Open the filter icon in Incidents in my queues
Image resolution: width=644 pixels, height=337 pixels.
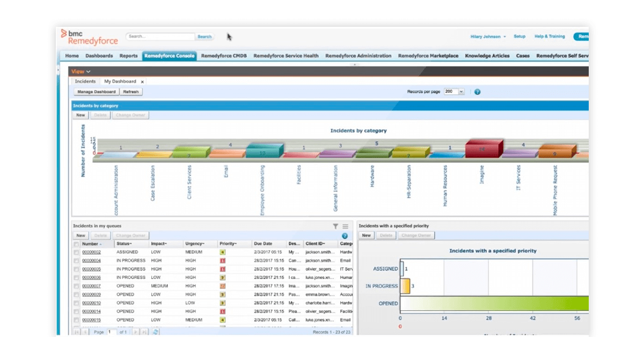pyautogui.click(x=335, y=226)
